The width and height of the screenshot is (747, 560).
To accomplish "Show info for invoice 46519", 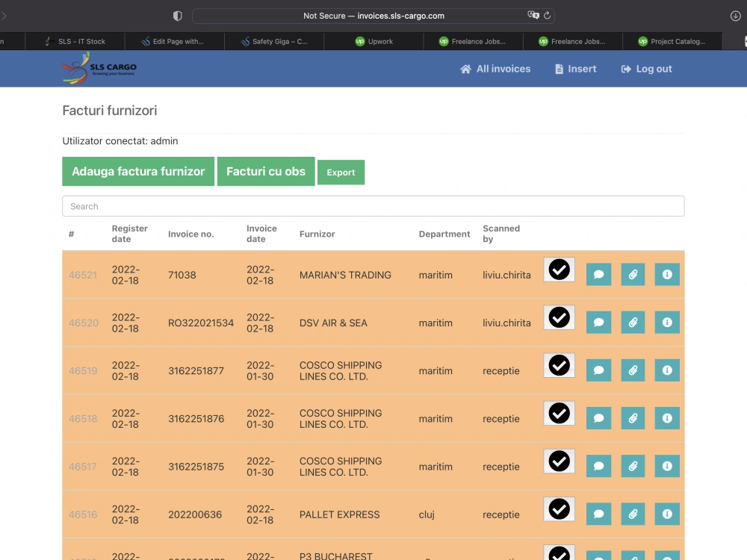I will coord(667,370).
